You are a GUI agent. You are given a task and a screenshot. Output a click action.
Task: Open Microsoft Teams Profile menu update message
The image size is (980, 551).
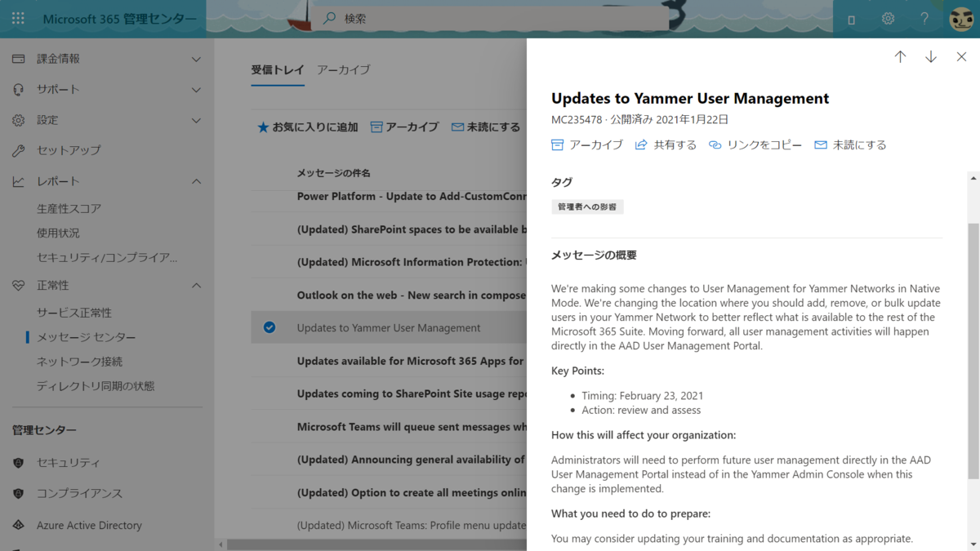pyautogui.click(x=412, y=525)
